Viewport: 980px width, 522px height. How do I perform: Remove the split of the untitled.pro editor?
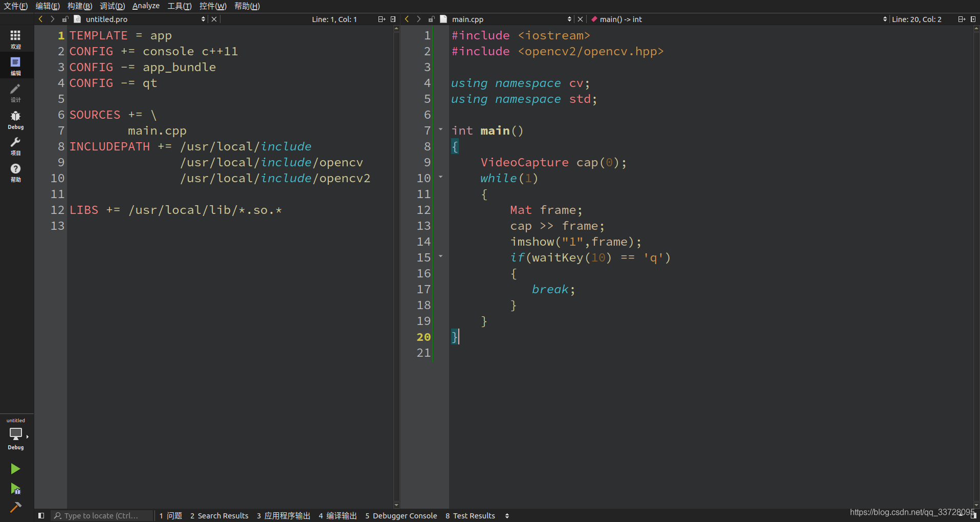pos(393,19)
